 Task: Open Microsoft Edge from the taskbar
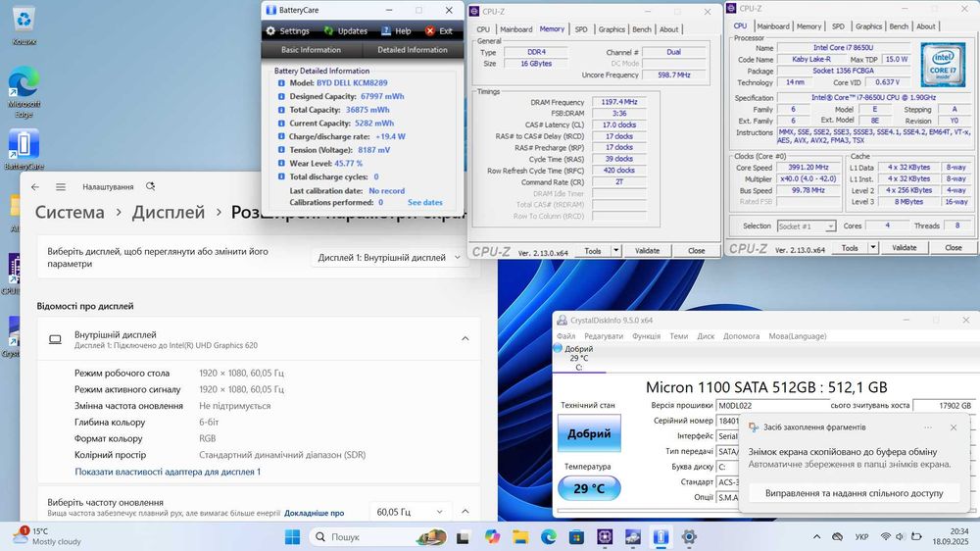coord(548,536)
